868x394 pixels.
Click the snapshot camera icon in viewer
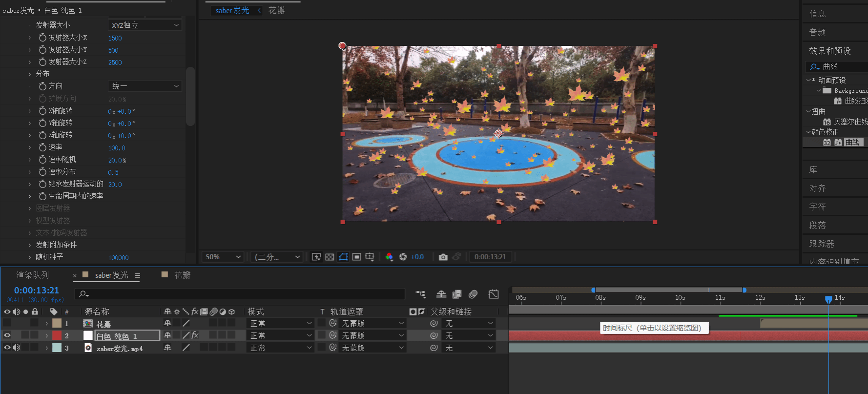click(443, 257)
